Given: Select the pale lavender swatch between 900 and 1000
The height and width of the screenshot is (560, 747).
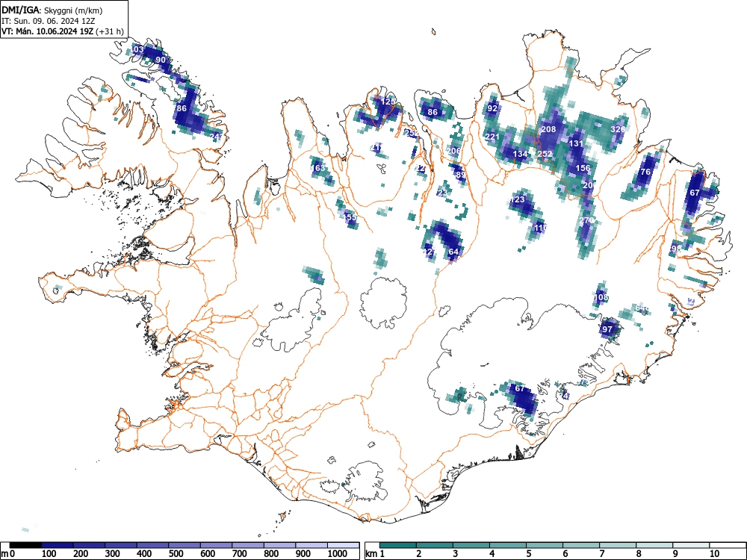Looking at the screenshot, I should pos(311,545).
